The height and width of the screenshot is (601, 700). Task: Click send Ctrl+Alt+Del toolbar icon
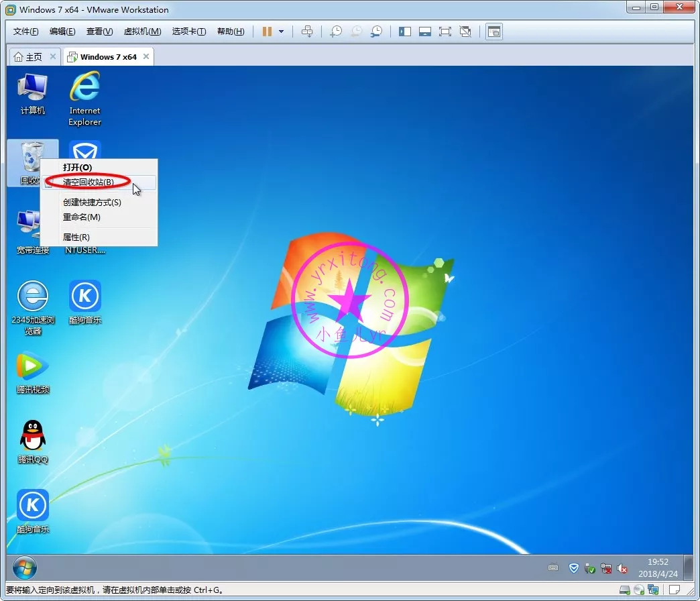point(307,32)
